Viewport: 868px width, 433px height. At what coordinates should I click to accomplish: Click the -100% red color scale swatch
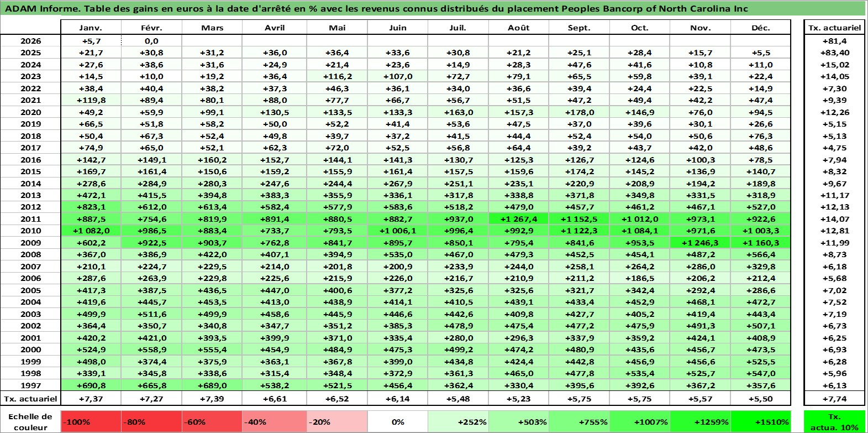(91, 421)
